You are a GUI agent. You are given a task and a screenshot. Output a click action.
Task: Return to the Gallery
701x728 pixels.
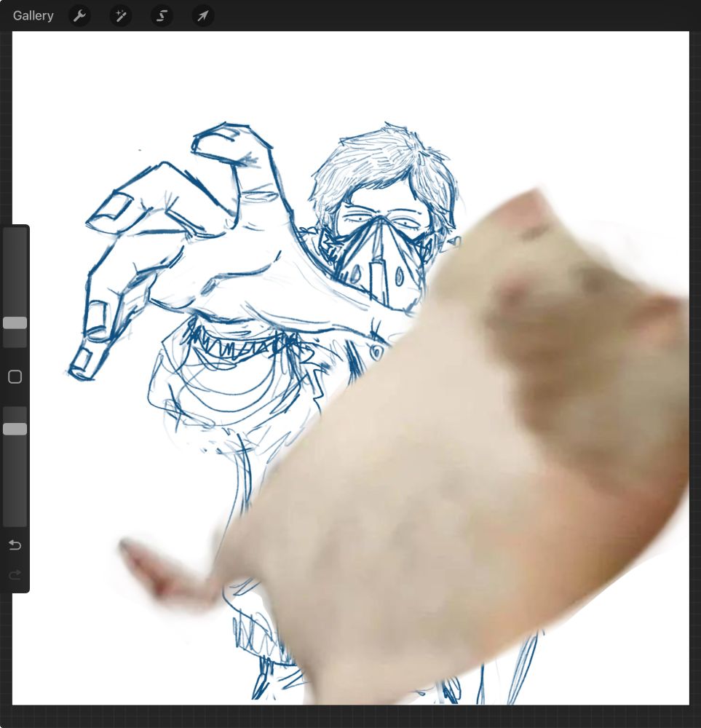33,16
